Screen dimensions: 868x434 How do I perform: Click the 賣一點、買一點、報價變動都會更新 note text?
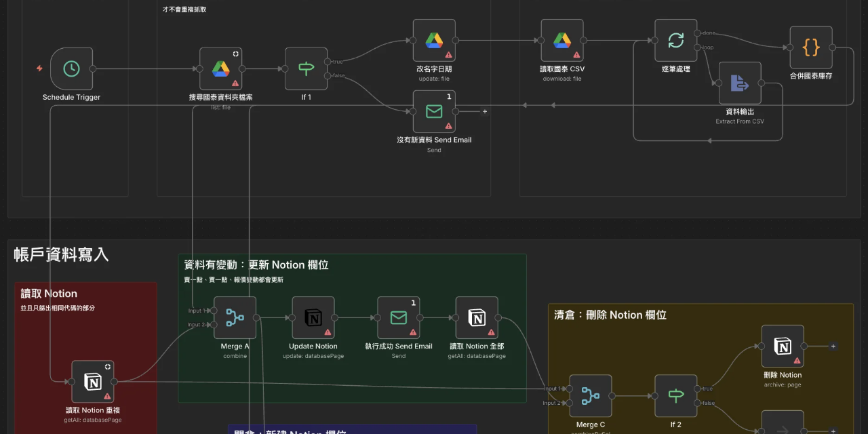tap(234, 279)
